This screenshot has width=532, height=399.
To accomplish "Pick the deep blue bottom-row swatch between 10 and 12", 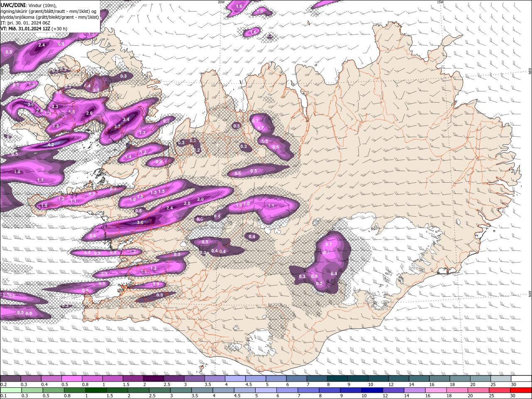I will point(372,390).
